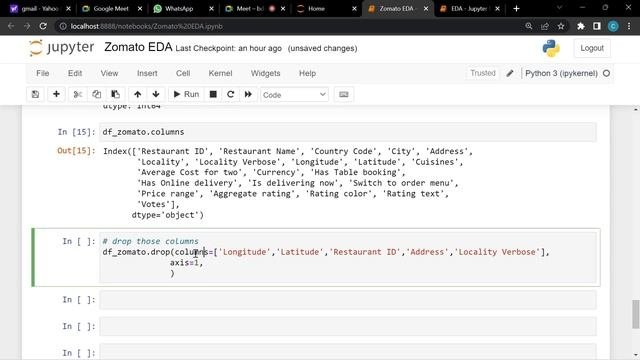This screenshot has height=360, width=640.
Task: Share this page icon in address bar
Action: (x=545, y=26)
